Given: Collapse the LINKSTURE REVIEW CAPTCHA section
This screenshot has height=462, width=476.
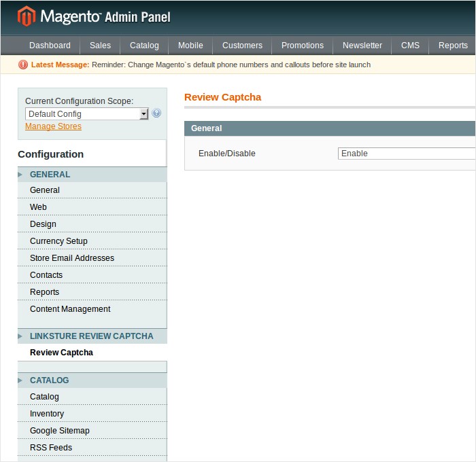Looking at the screenshot, I should pyautogui.click(x=92, y=336).
